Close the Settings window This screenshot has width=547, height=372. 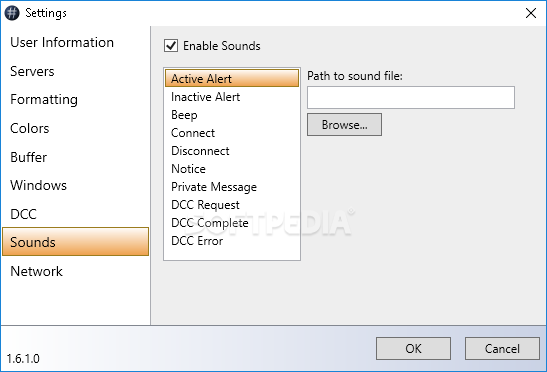[531, 13]
